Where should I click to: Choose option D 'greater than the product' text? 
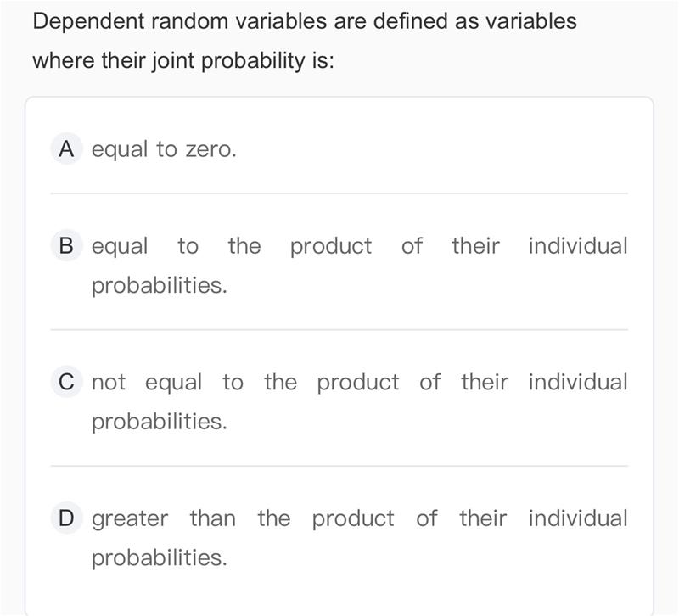click(x=243, y=518)
